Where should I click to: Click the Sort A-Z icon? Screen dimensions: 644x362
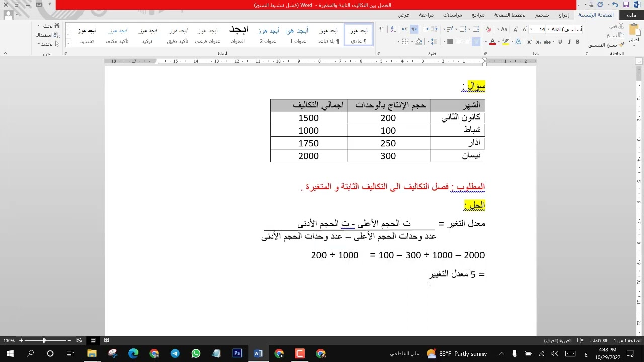pos(393,29)
